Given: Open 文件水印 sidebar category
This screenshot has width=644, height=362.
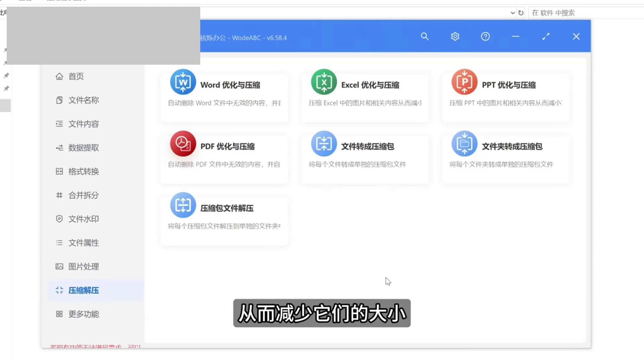Looking at the screenshot, I should pos(83,219).
